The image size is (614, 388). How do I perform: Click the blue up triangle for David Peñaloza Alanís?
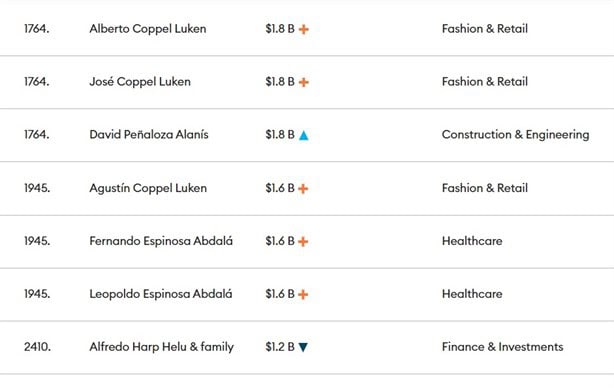click(303, 135)
